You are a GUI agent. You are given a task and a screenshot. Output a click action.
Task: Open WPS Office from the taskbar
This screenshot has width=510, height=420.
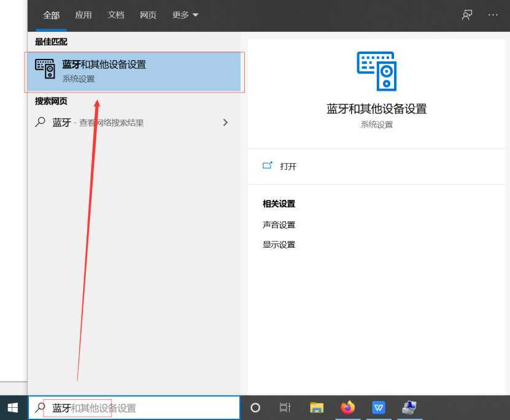[378, 407]
